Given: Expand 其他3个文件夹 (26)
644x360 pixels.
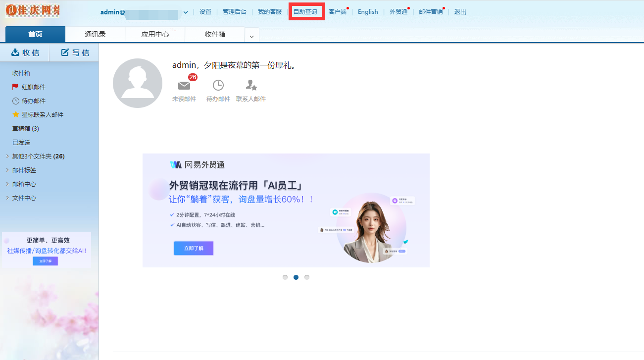Looking at the screenshot, I should pos(39,156).
